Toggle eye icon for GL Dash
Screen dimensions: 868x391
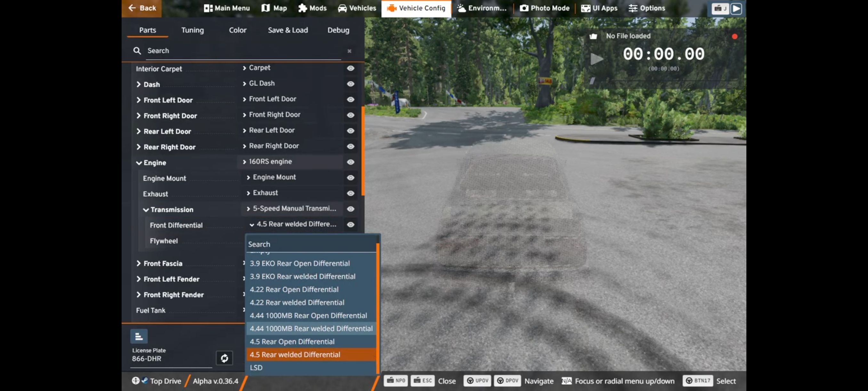coord(350,84)
